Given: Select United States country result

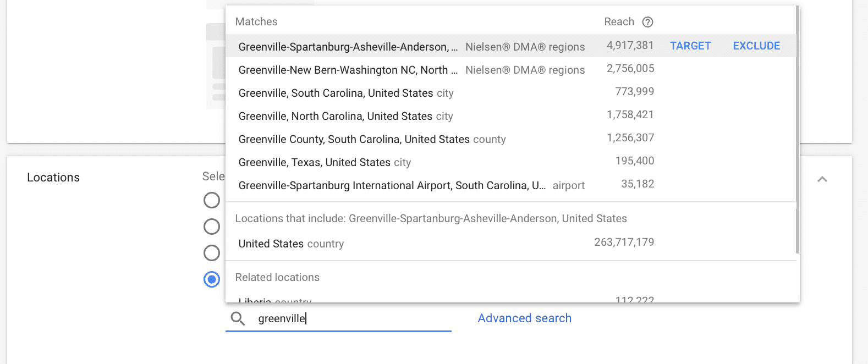Looking at the screenshot, I should [510, 244].
